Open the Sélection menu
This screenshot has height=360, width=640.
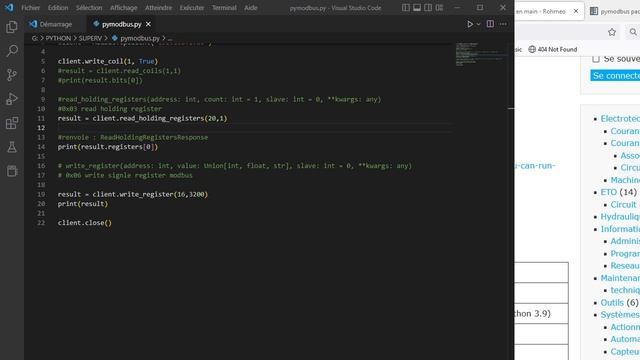pos(89,7)
